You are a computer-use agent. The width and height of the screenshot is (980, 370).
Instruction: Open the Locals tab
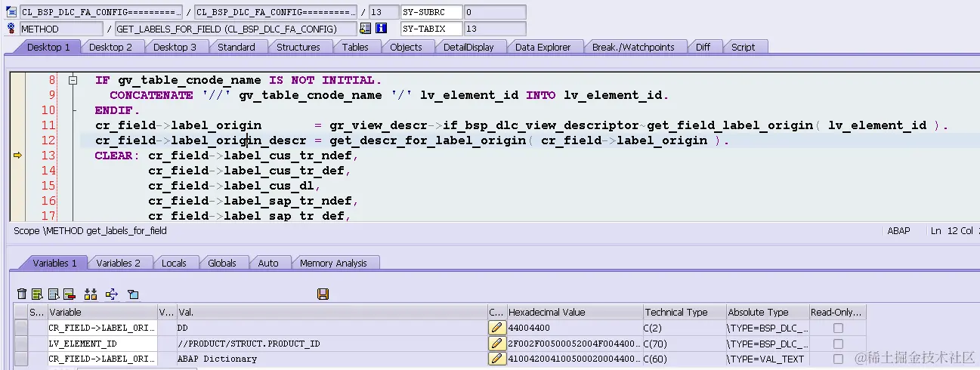[174, 263]
